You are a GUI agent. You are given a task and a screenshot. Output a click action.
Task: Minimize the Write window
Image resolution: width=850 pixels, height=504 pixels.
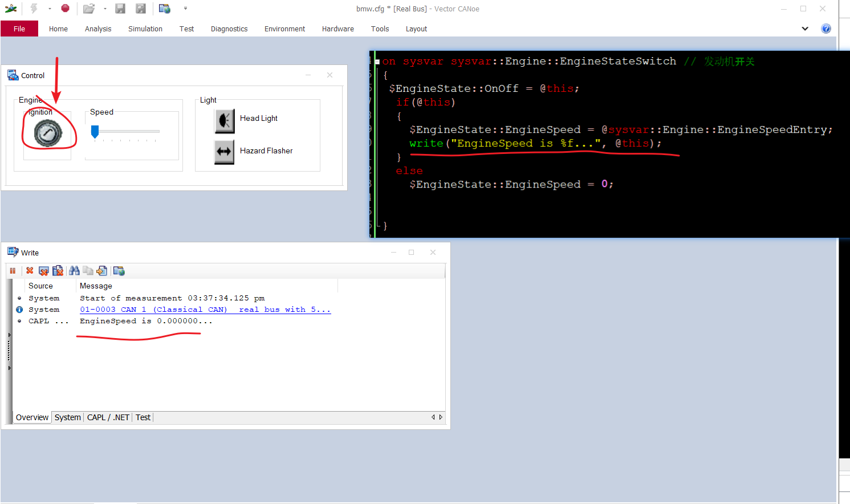click(x=393, y=252)
